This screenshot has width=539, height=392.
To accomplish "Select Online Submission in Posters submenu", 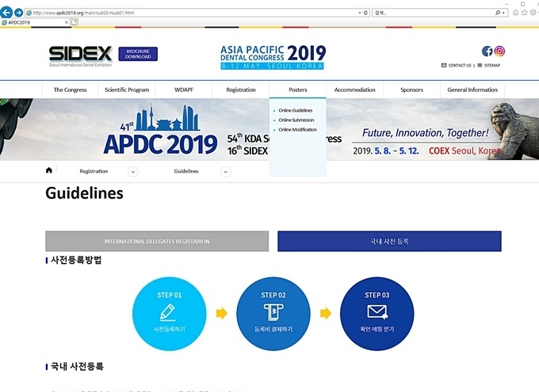I will (x=296, y=120).
